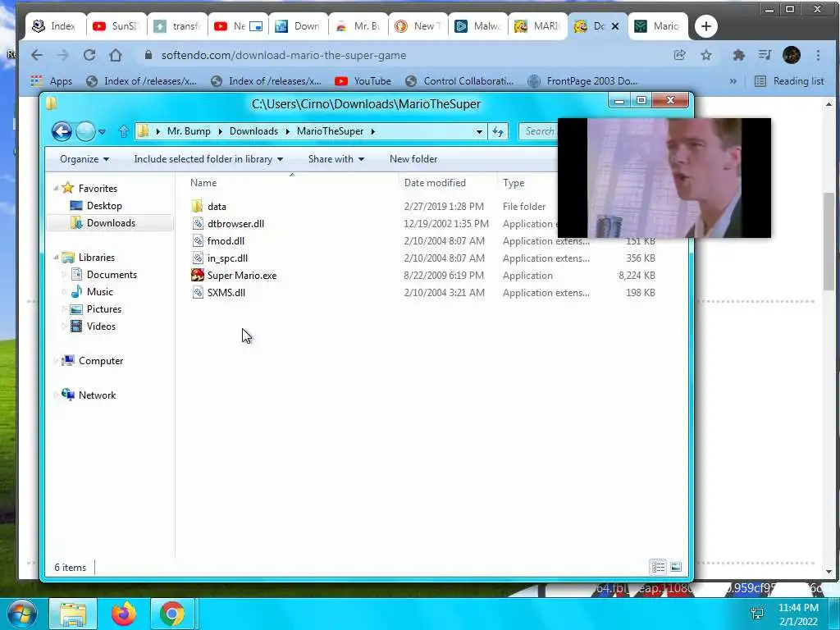840x630 pixels.
Task: Open recent locations dropdown beside nav arrows
Action: coord(102,132)
